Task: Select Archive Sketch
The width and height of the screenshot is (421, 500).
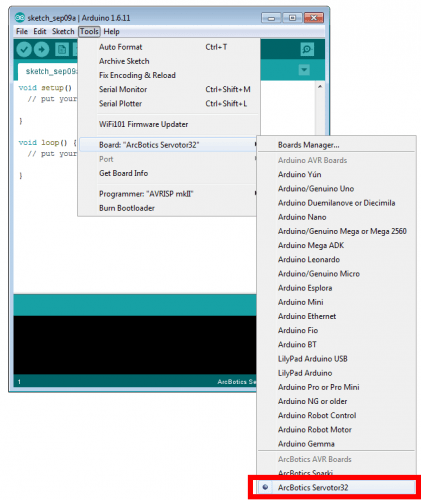Action: (x=169, y=61)
